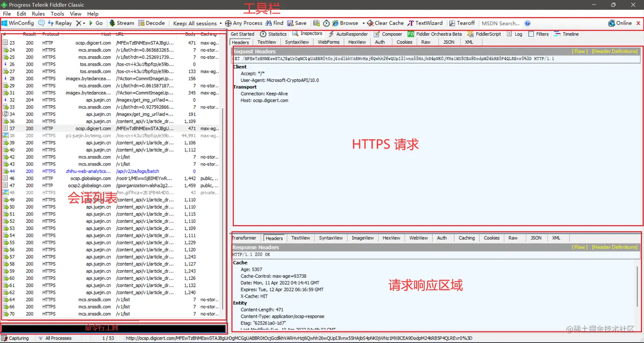Open Find sessions with binoculars icon
This screenshot has width=644, height=343.
[274, 23]
